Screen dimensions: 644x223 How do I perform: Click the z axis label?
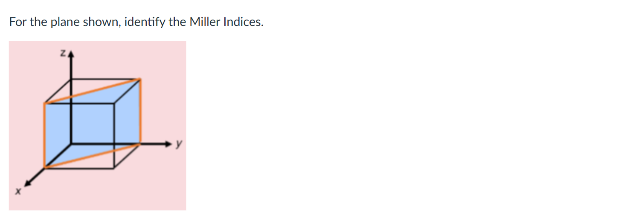click(63, 54)
